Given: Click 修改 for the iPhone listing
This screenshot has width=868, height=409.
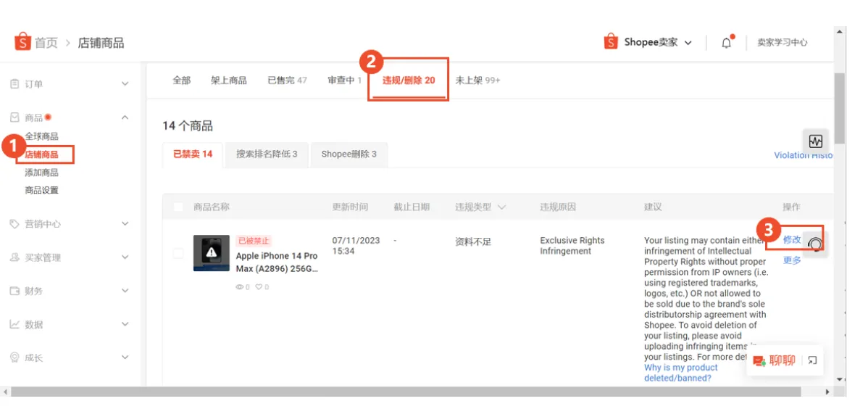Looking at the screenshot, I should click(792, 239).
